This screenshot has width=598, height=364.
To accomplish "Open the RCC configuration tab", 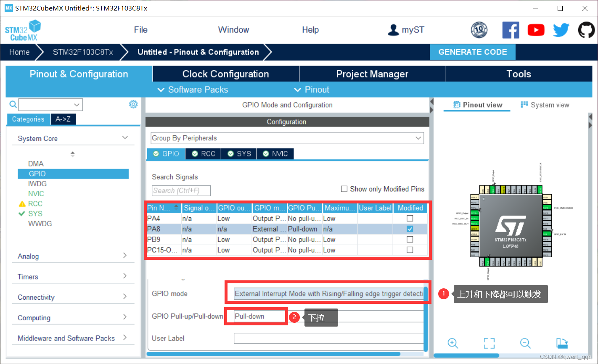I will click(203, 154).
